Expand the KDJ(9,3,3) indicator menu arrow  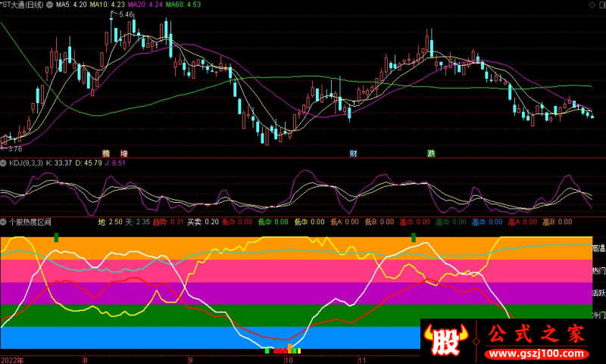(x=4, y=163)
